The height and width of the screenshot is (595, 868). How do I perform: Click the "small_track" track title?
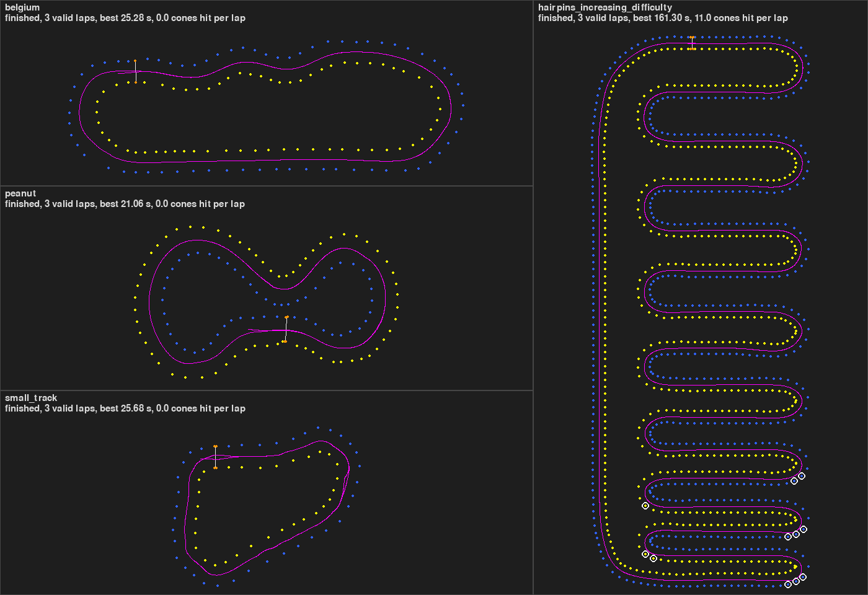tap(31, 398)
